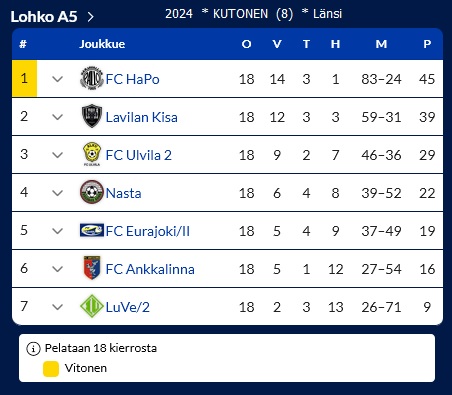Open the FC Eurajoki/II team link
The width and height of the screenshot is (452, 395).
[x=147, y=231]
